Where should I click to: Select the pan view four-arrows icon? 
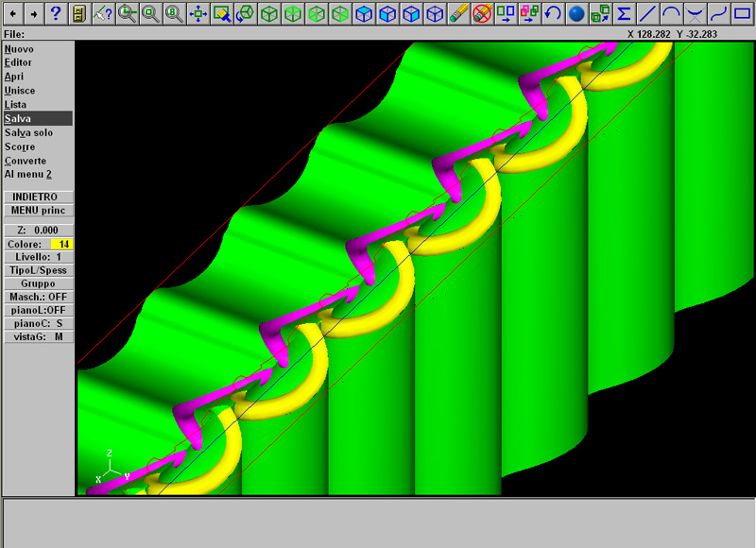[198, 14]
